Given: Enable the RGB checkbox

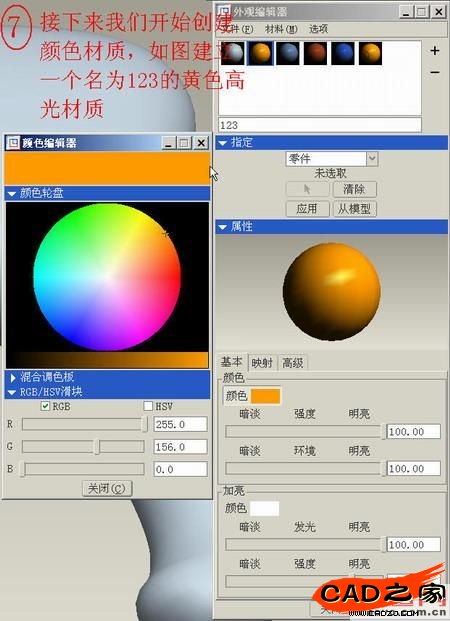Looking at the screenshot, I should 45,406.
